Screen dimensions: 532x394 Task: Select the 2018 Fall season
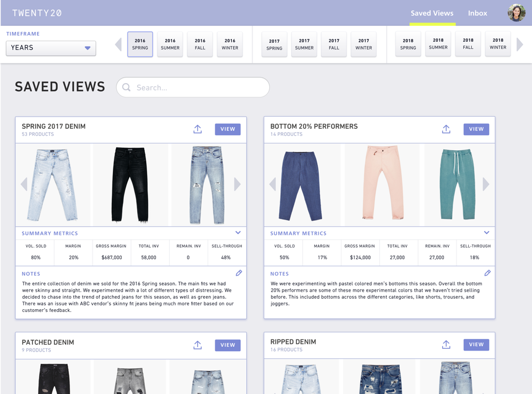468,44
